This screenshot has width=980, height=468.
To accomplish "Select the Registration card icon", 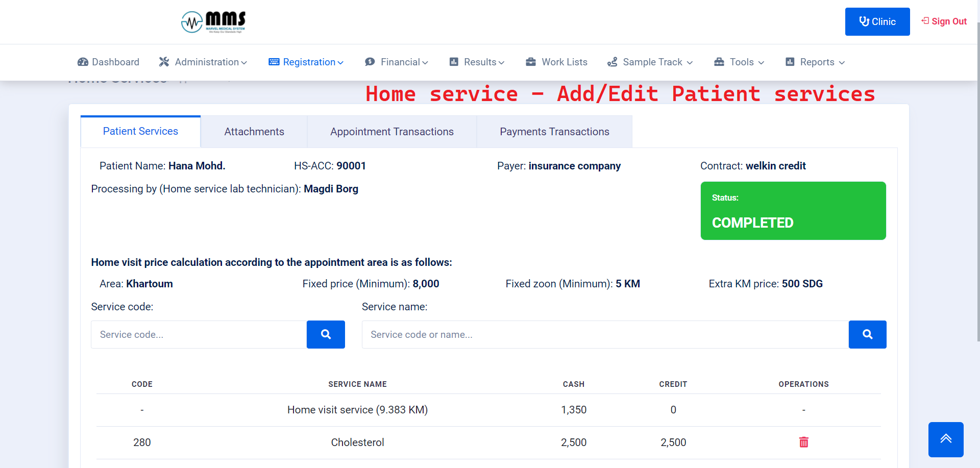I will click(x=274, y=62).
